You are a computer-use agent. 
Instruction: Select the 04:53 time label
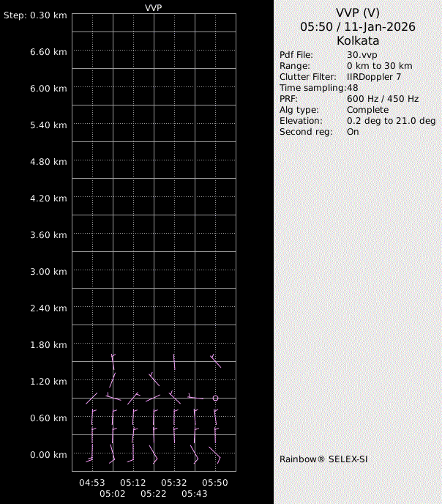(92, 483)
